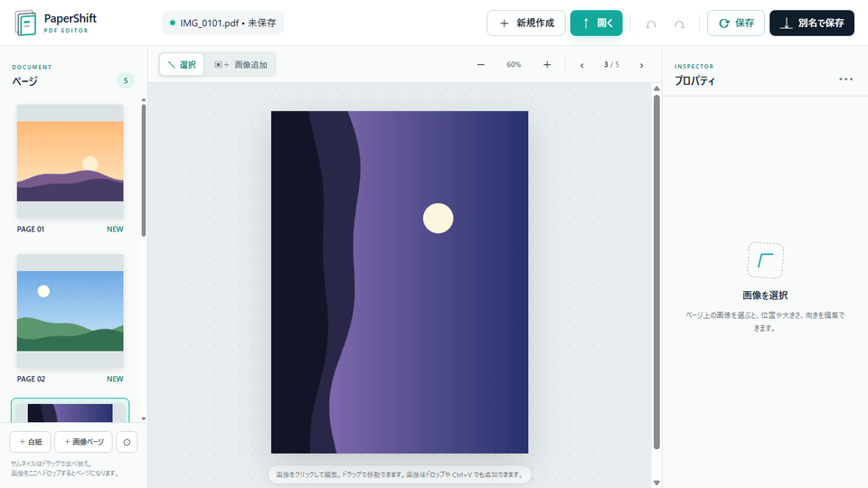Click the PAGE 01 label
Screen dimensions: 868x488
click(31, 229)
